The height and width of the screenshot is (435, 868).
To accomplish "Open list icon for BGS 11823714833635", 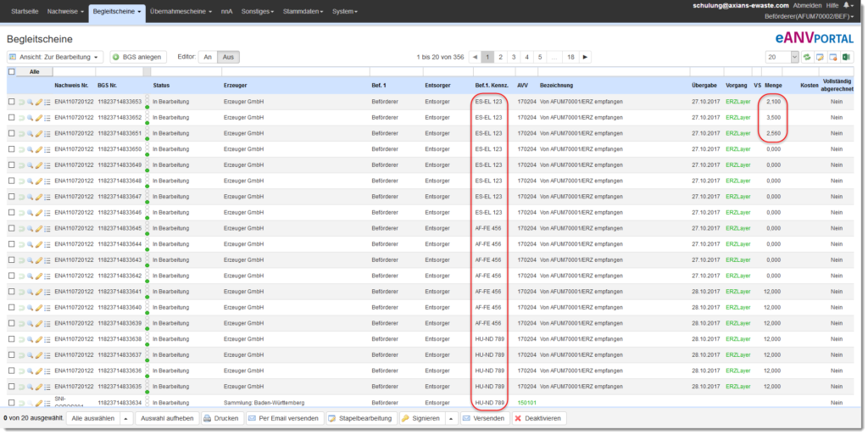I will [47, 387].
